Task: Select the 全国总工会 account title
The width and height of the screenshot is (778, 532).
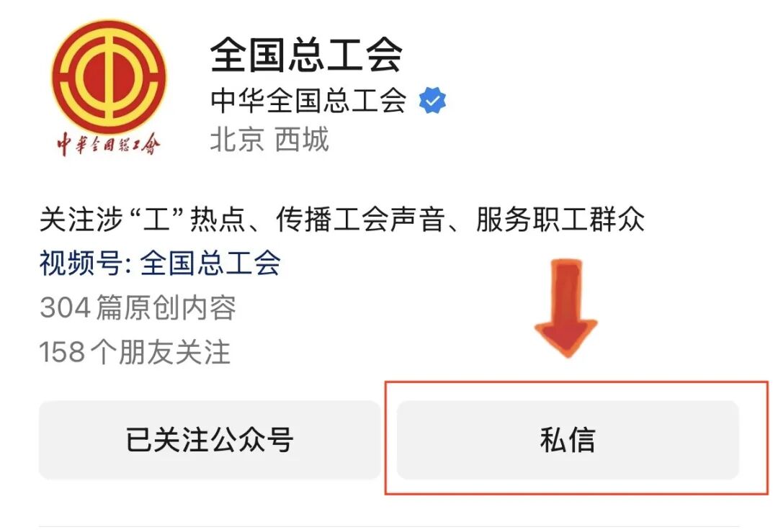Action: coord(305,55)
